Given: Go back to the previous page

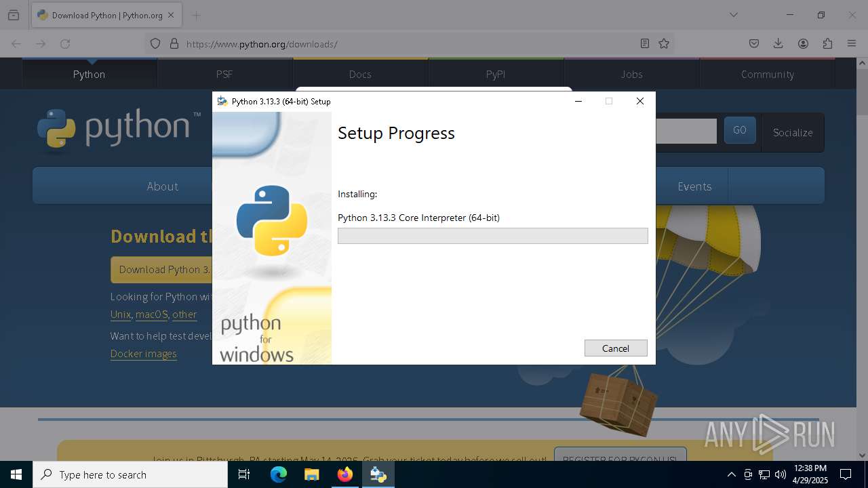Looking at the screenshot, I should pyautogui.click(x=16, y=43).
